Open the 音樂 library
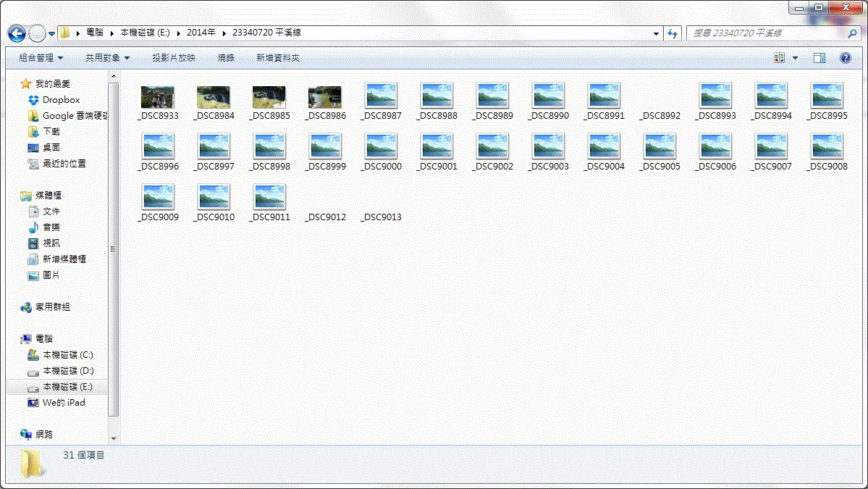This screenshot has width=868, height=489. tap(44, 227)
